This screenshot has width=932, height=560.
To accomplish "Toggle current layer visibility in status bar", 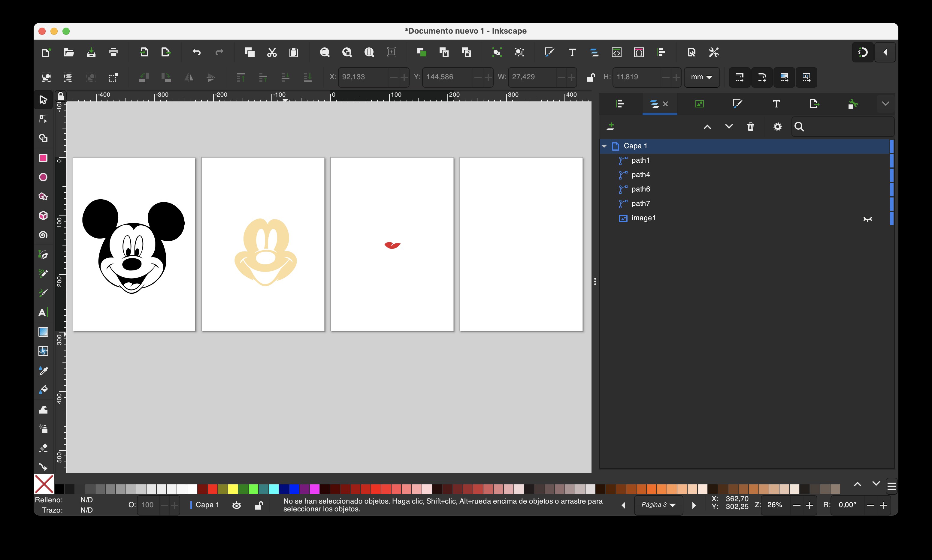I will [x=237, y=505].
